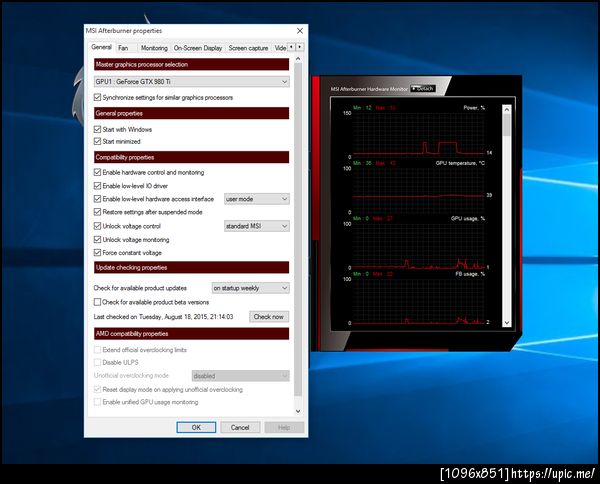The width and height of the screenshot is (600, 484).
Task: Toggle Force constant voltage checkbox
Action: [97, 253]
